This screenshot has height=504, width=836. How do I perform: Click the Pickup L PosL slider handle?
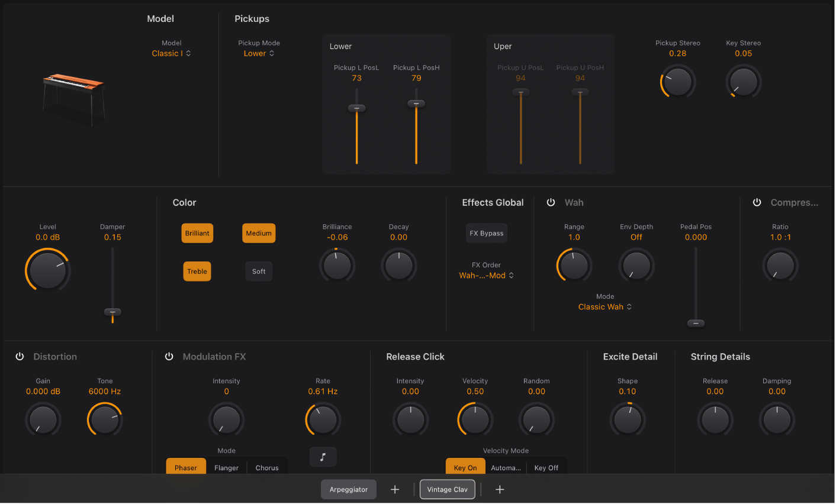(356, 108)
